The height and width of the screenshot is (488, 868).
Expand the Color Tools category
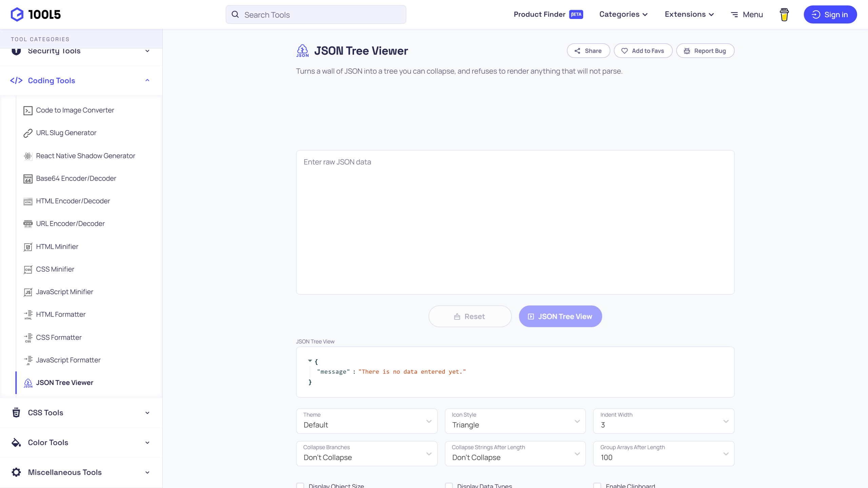pos(81,443)
